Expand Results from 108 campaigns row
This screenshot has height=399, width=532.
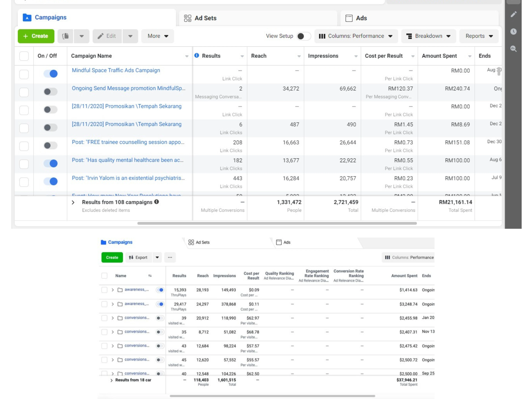click(73, 202)
